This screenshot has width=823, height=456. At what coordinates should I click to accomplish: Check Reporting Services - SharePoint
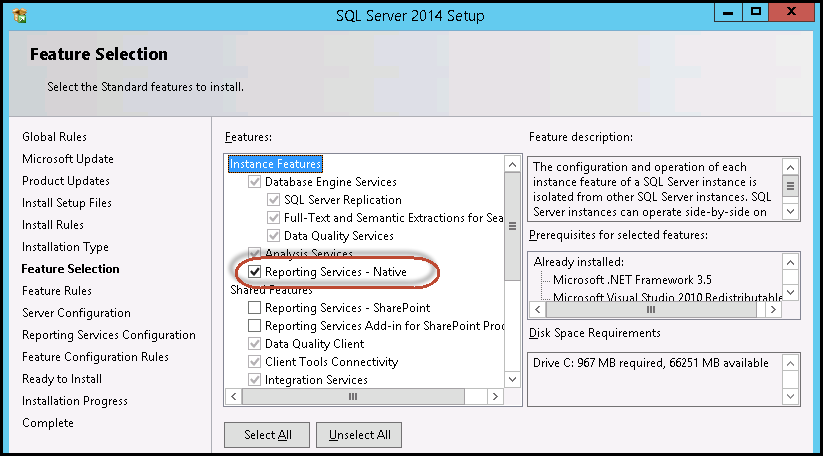click(x=255, y=307)
